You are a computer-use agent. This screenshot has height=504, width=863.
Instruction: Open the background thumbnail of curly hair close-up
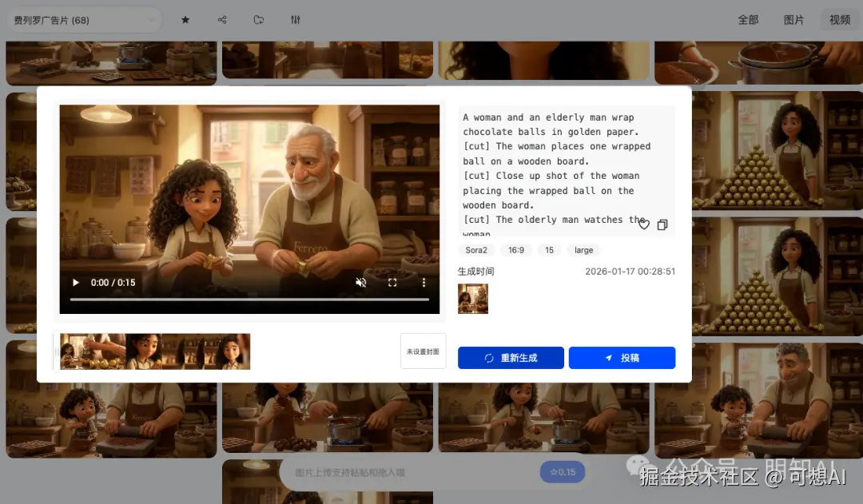(x=544, y=59)
